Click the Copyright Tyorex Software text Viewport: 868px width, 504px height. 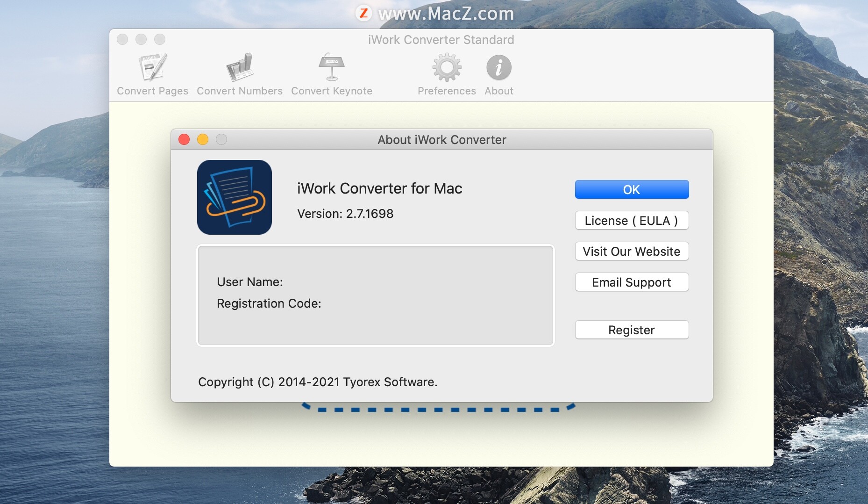pyautogui.click(x=318, y=382)
